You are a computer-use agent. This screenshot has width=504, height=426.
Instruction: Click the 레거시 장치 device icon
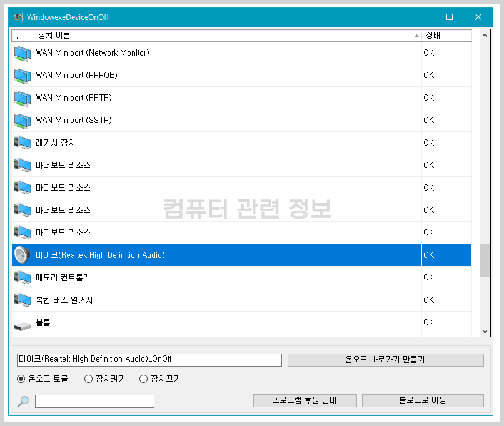point(23,142)
